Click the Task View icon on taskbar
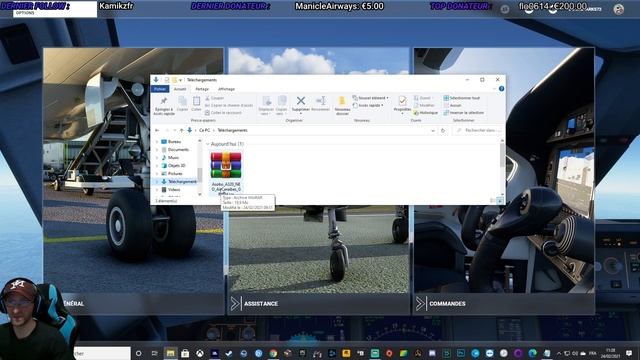The height and width of the screenshot is (360, 640). [x=154, y=353]
